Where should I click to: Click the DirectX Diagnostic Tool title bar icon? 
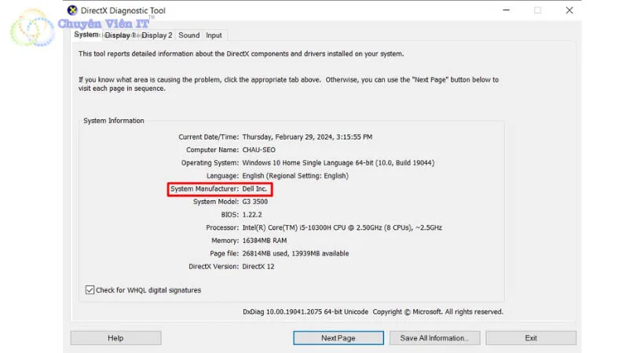(73, 10)
